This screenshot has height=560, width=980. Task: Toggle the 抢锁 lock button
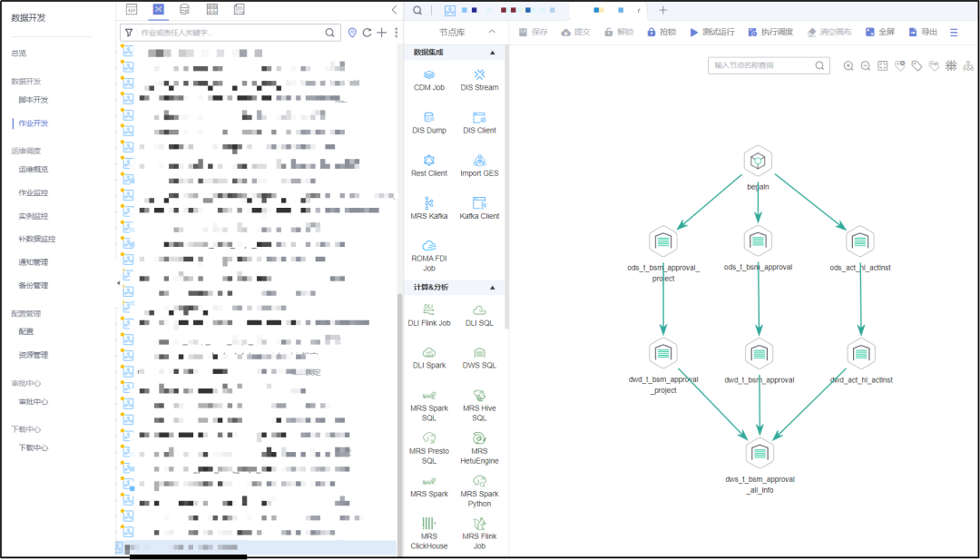[x=661, y=32]
